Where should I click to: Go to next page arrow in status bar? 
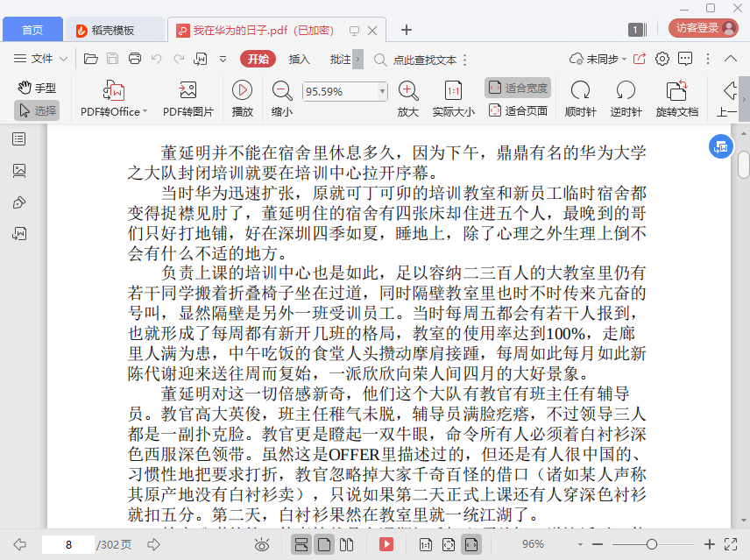point(153,544)
